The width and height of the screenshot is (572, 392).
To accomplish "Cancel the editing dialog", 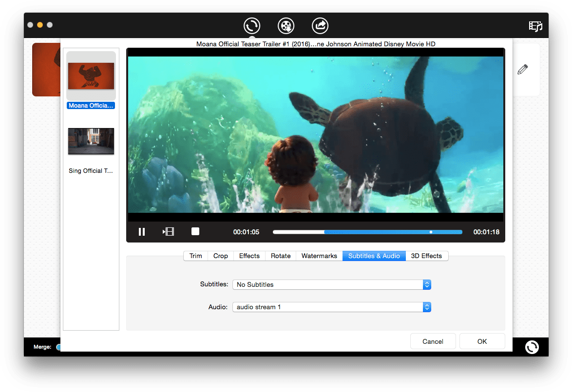I will coord(433,341).
